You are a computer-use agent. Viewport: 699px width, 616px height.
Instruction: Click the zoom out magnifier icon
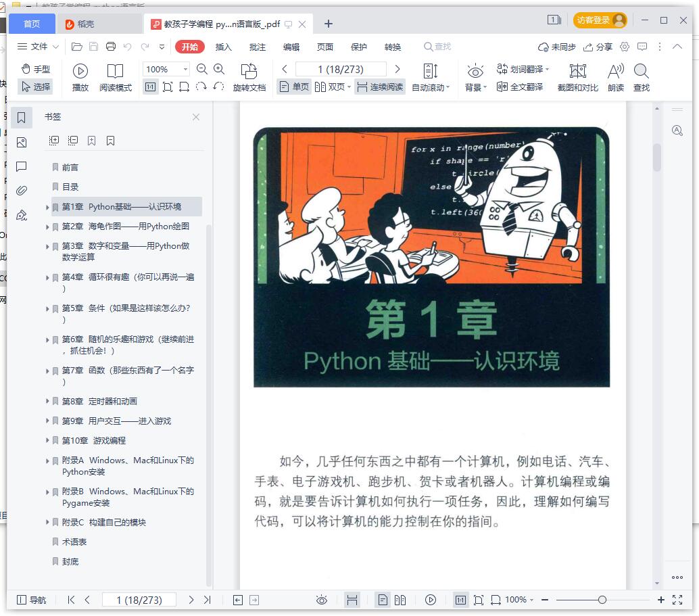click(x=202, y=69)
